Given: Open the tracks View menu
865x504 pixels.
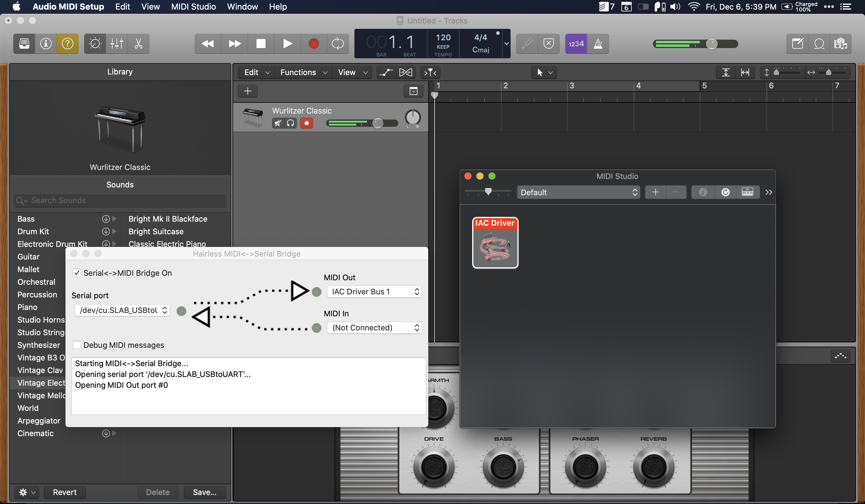Looking at the screenshot, I should pos(352,72).
